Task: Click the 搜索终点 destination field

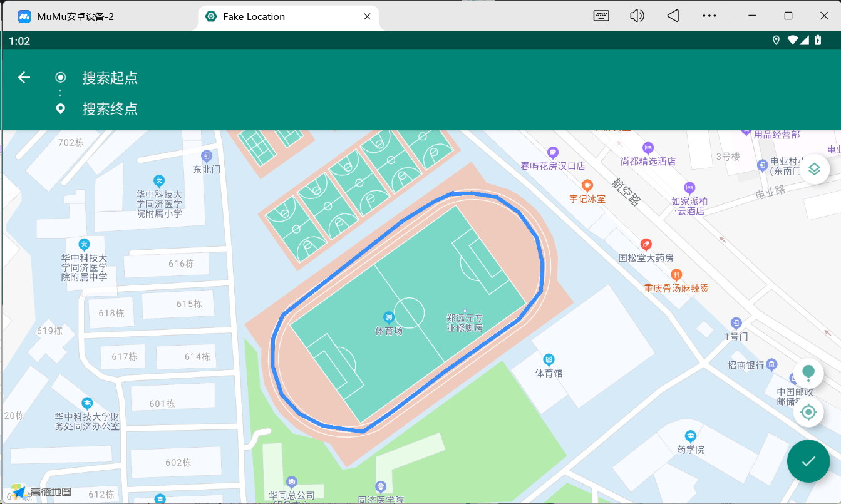Action: 110,109
